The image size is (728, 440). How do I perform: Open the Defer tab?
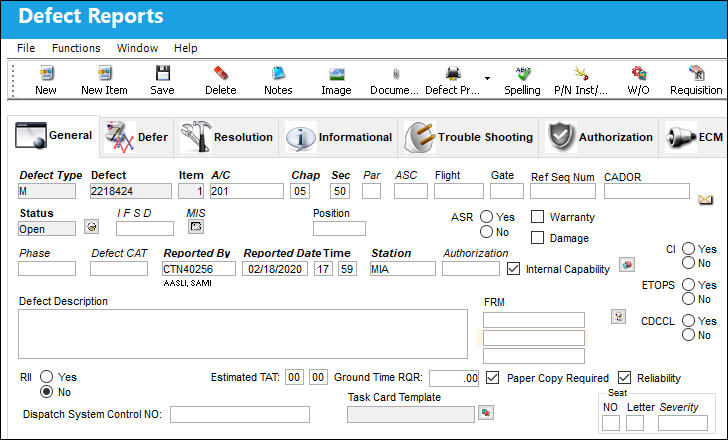(x=136, y=137)
